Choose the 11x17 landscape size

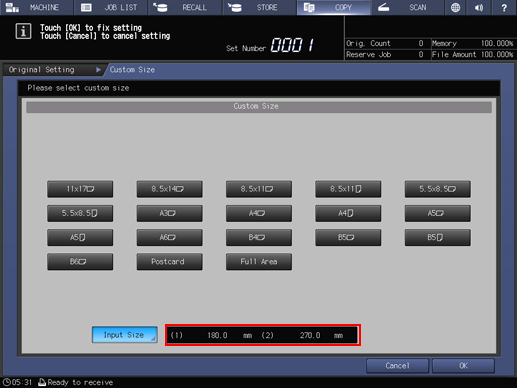(80, 189)
